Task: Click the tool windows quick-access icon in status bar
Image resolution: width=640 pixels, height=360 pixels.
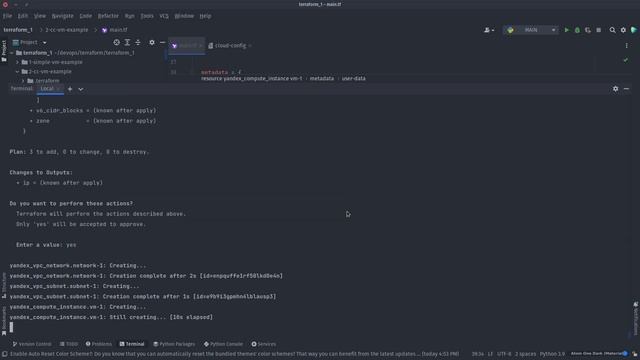Action: coord(4,354)
